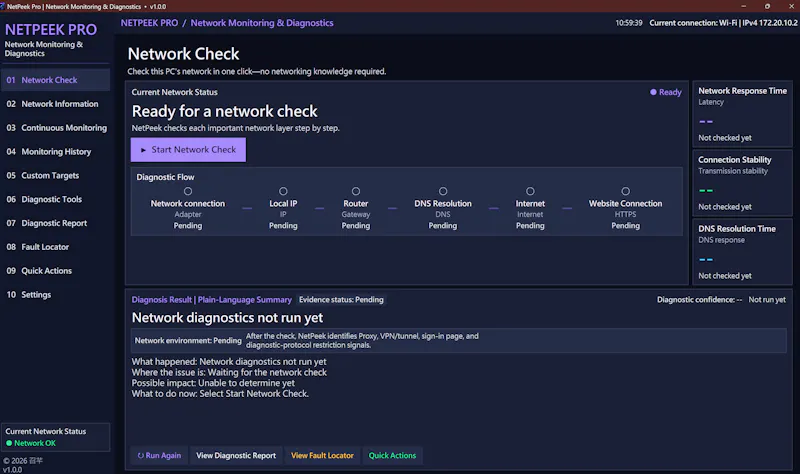Click the NETPEEK PRO breadcrumb link
The image size is (800, 474).
tap(149, 23)
